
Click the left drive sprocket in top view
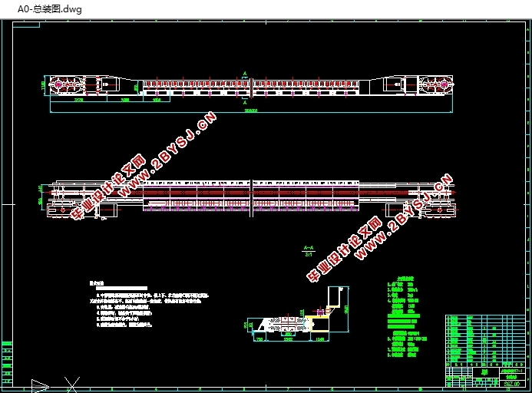[67, 84]
